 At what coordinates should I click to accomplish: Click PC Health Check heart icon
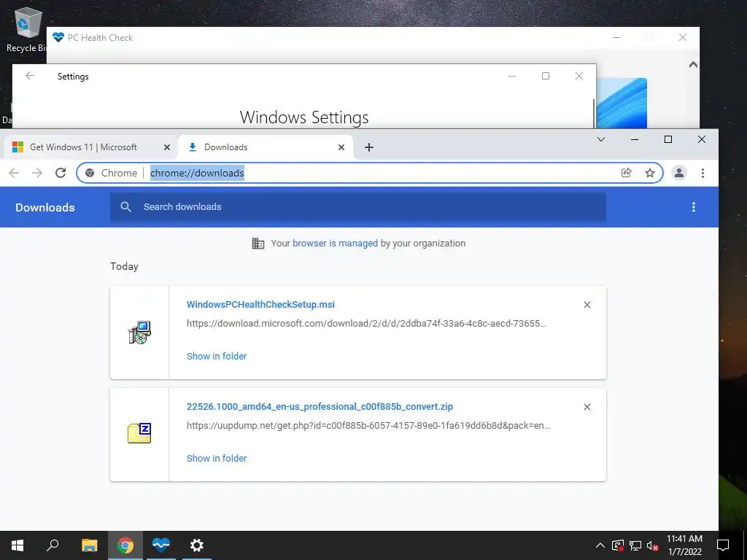point(58,37)
